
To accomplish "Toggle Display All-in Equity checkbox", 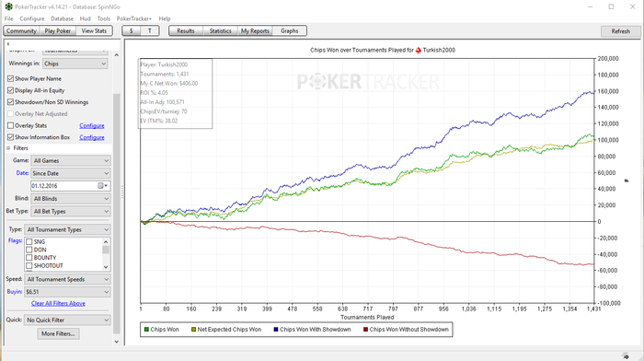I will [x=11, y=90].
